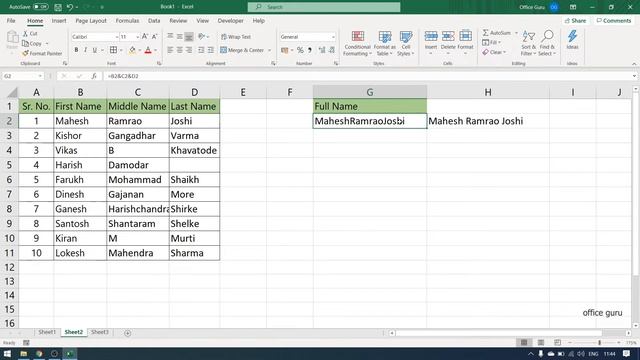640x360 pixels.
Task: Click the AutoSum sigma icon
Action: pos(485,33)
